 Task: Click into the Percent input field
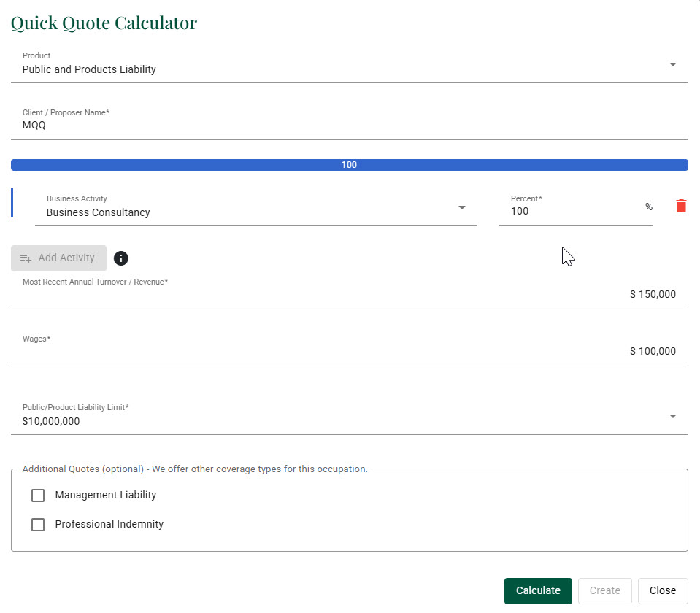pos(569,212)
